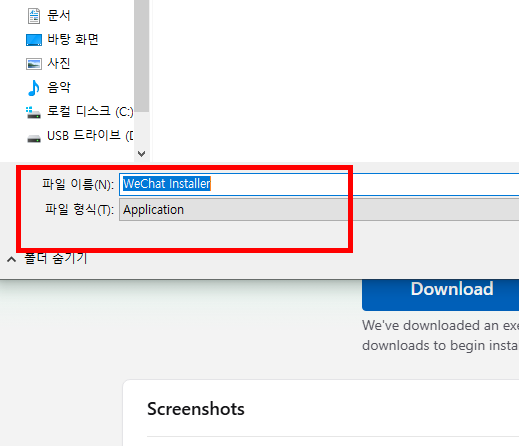The image size is (519, 446).
Task: Open the 음악 music note icon
Action: [x=34, y=88]
